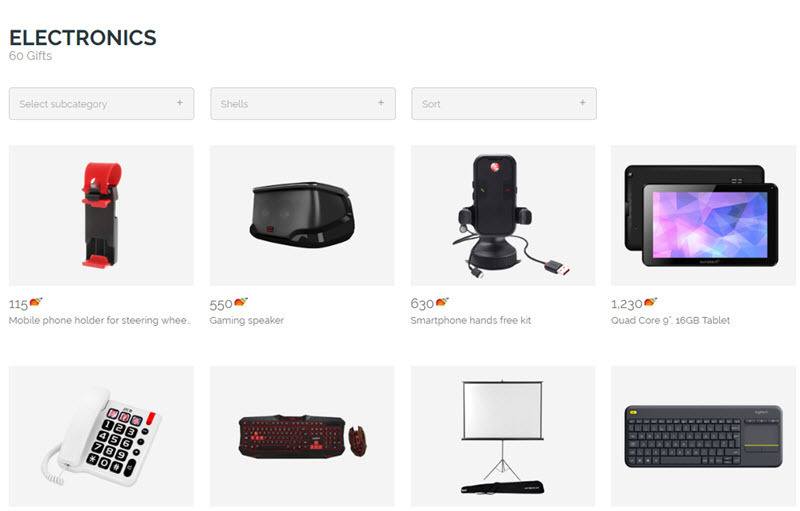The height and width of the screenshot is (511, 800).
Task: Click shell points icon next to 630
Action: (442, 302)
